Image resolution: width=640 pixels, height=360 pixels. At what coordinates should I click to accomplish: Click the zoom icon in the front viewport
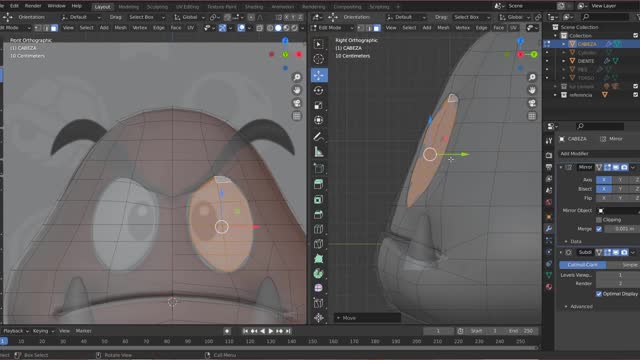[x=297, y=77]
